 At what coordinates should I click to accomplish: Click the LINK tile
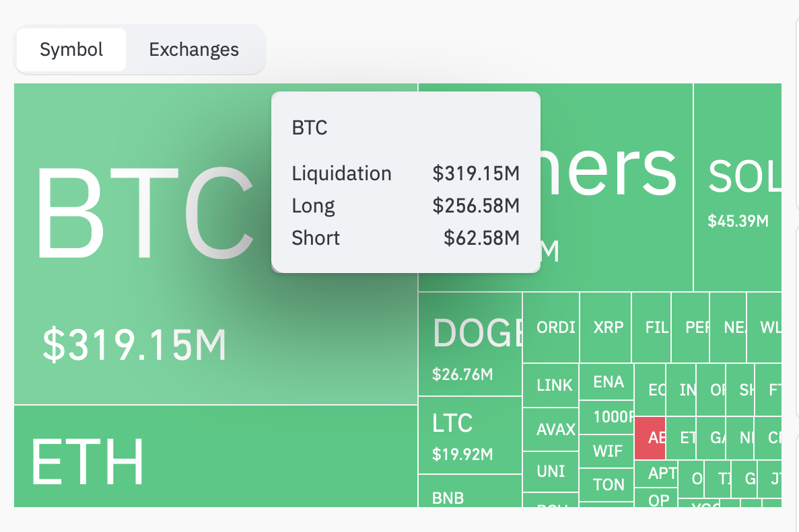[x=551, y=385]
